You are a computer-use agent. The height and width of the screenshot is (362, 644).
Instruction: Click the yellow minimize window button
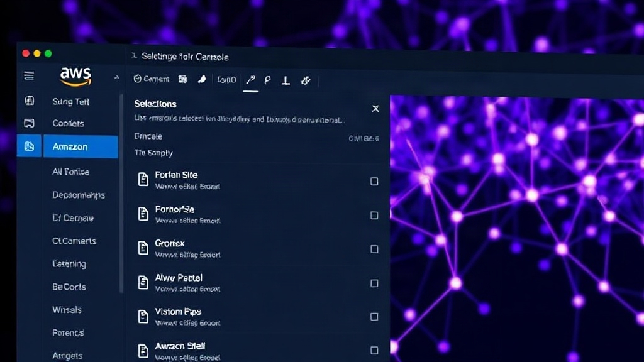[37, 53]
